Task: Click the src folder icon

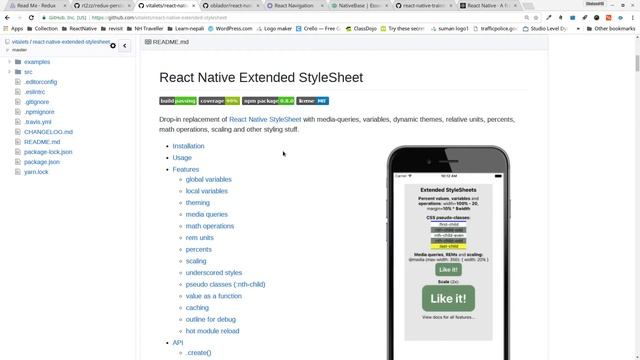Action: tap(18, 72)
